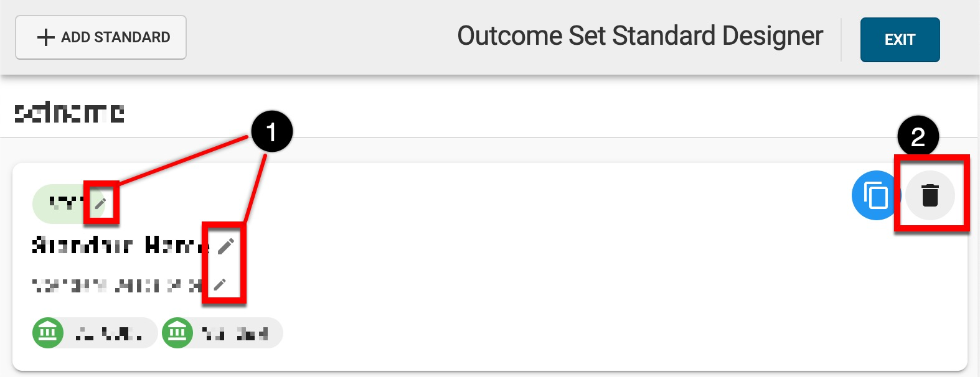Click the pencil beside the standard name
The width and height of the screenshot is (980, 377).
pyautogui.click(x=226, y=246)
